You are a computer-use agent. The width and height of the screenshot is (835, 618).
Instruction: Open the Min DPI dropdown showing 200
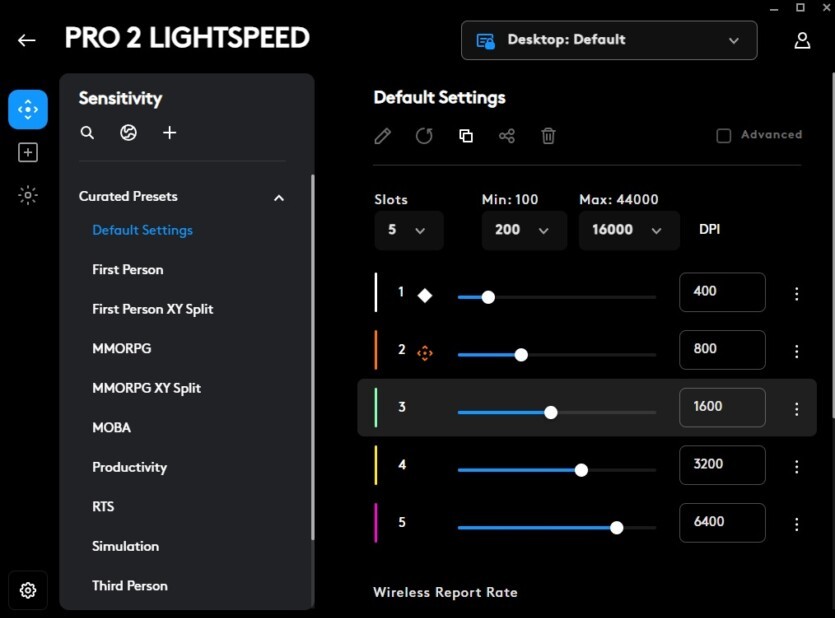tap(523, 230)
